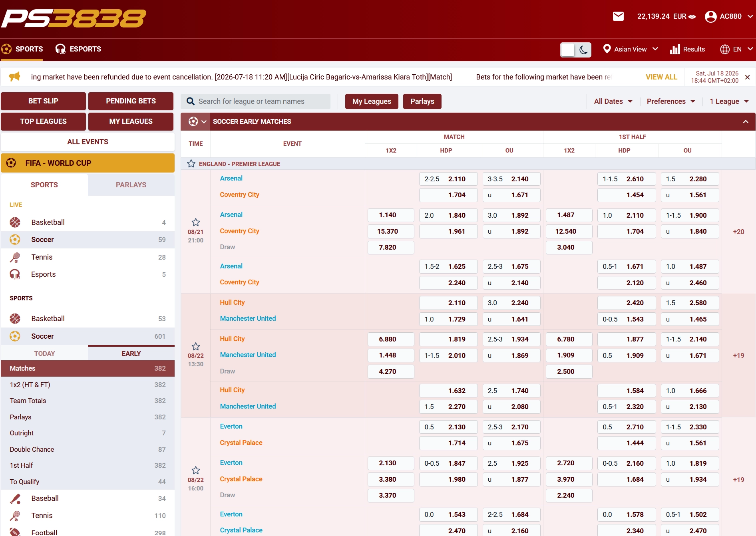Toggle the dark mode switch
756x536 pixels.
point(576,50)
